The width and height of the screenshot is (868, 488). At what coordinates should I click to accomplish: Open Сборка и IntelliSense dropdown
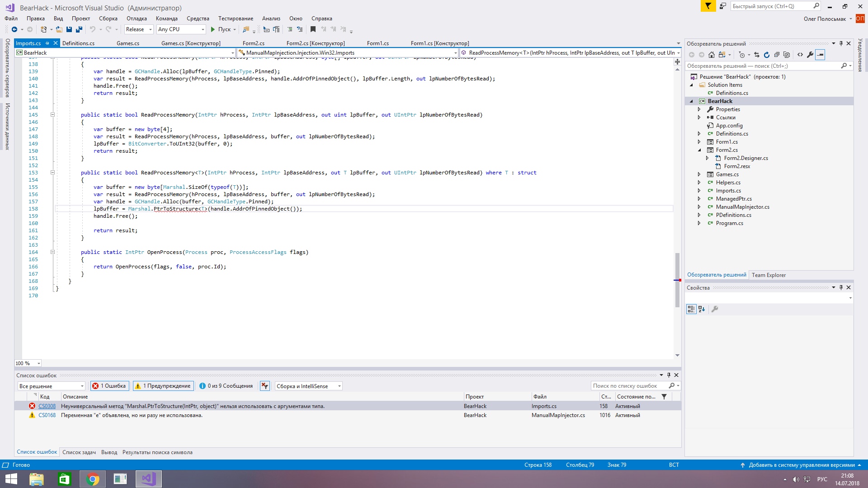click(308, 386)
